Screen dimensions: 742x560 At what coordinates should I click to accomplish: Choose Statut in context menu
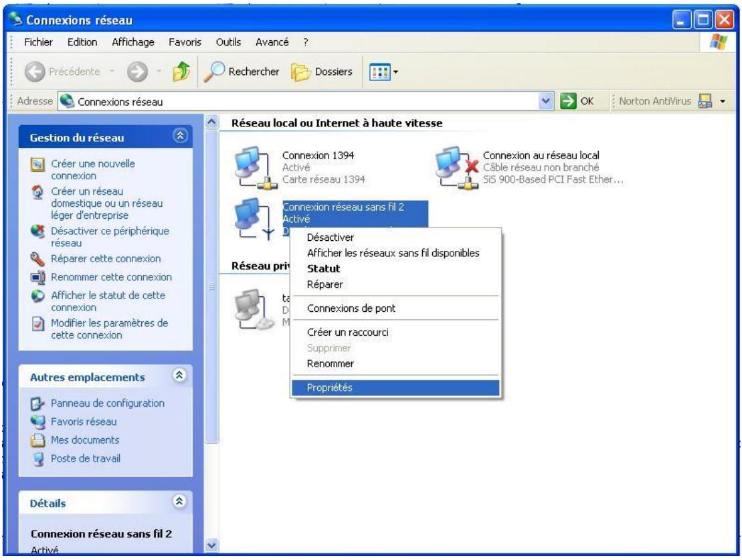point(395,268)
